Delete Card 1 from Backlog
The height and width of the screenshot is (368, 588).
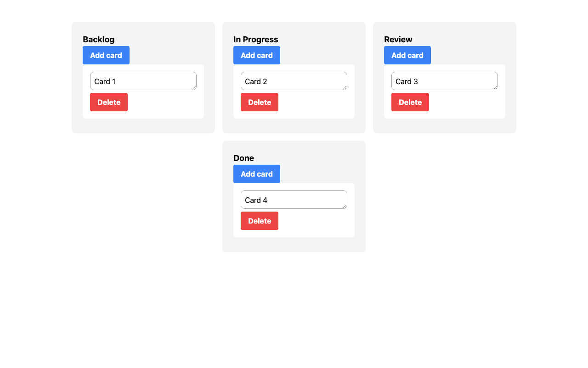click(109, 102)
